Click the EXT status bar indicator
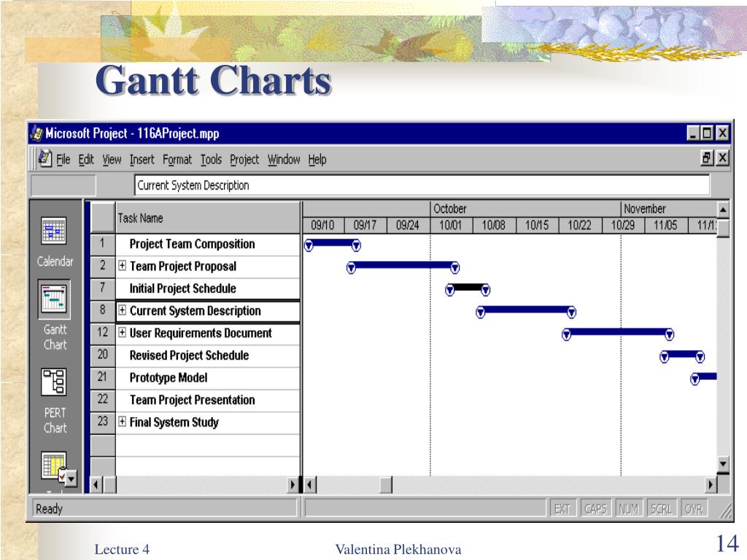The height and width of the screenshot is (560, 747). point(562,509)
